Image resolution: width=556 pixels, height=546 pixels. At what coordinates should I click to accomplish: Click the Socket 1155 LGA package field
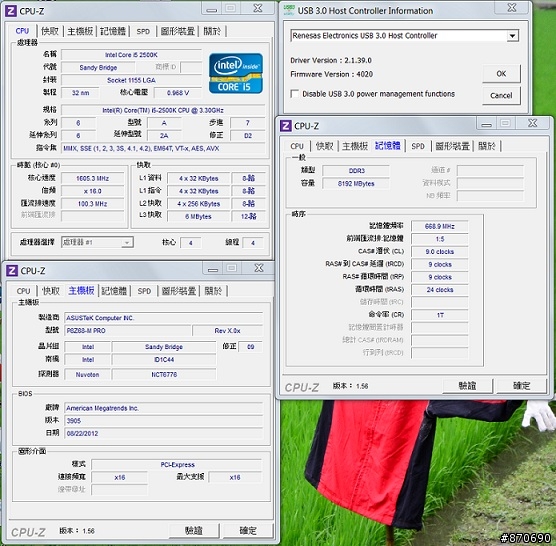pos(131,80)
